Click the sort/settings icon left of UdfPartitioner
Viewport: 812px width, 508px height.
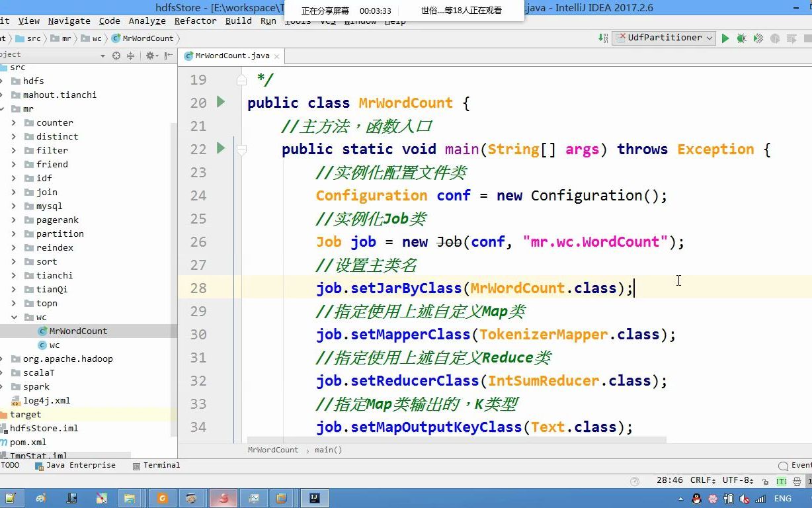(602, 38)
